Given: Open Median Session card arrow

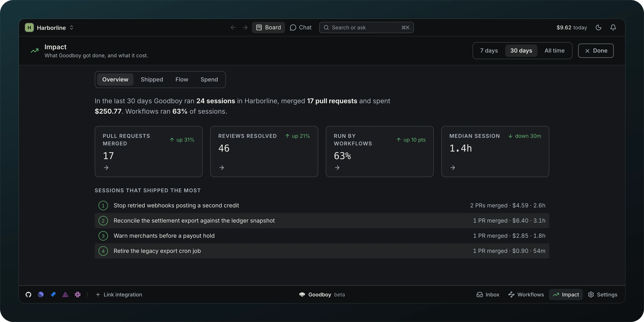Looking at the screenshot, I should click(x=453, y=167).
